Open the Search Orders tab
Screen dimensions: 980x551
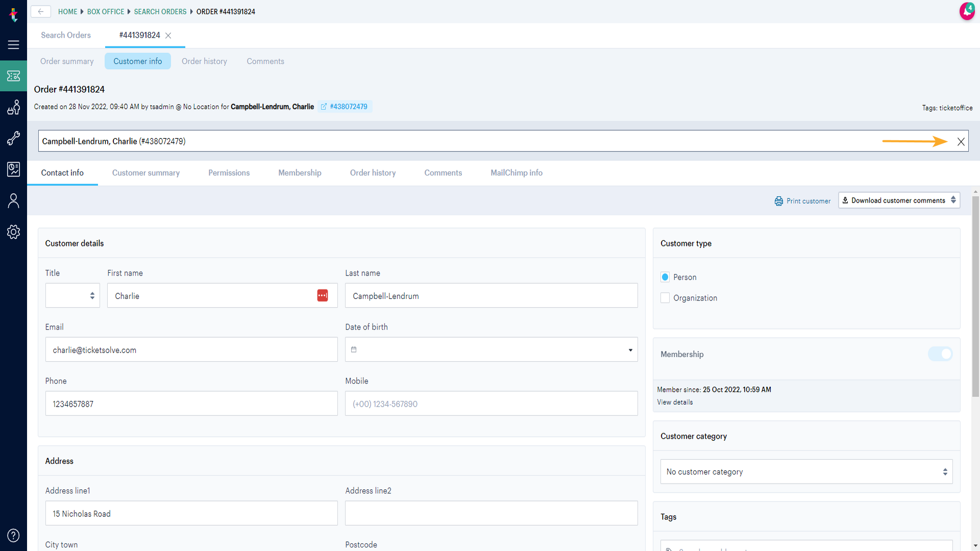[66, 35]
